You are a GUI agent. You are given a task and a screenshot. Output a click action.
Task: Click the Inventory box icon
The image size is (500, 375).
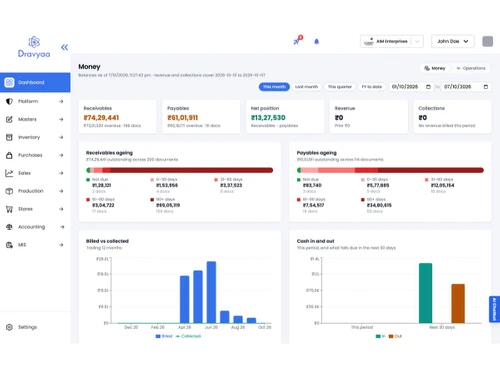[x=9, y=137]
